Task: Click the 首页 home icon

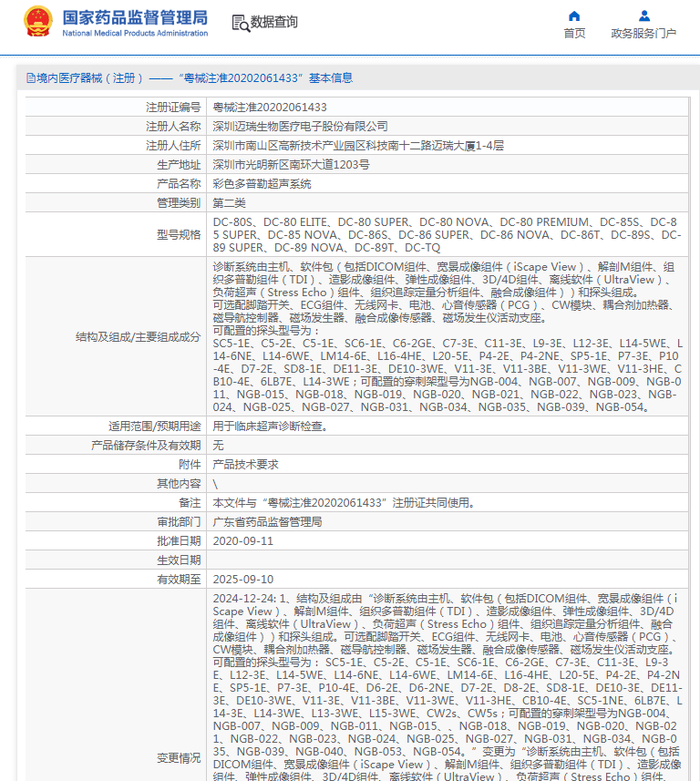Action: click(574, 15)
